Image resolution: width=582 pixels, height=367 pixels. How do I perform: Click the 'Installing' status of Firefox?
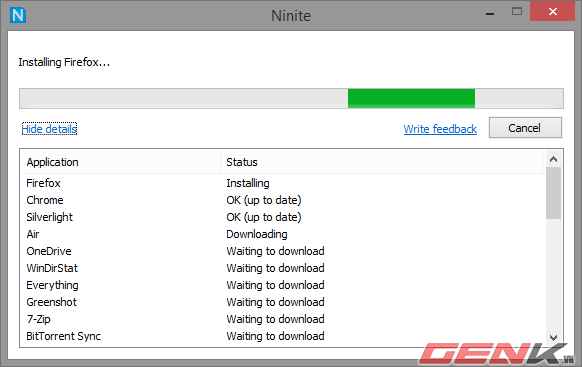[248, 183]
